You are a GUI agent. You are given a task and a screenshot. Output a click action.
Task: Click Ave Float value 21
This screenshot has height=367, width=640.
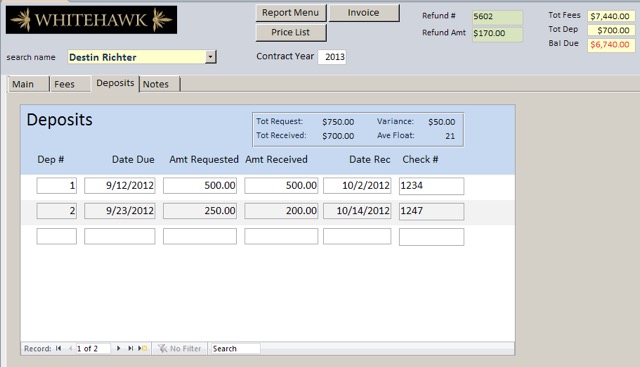tap(450, 136)
